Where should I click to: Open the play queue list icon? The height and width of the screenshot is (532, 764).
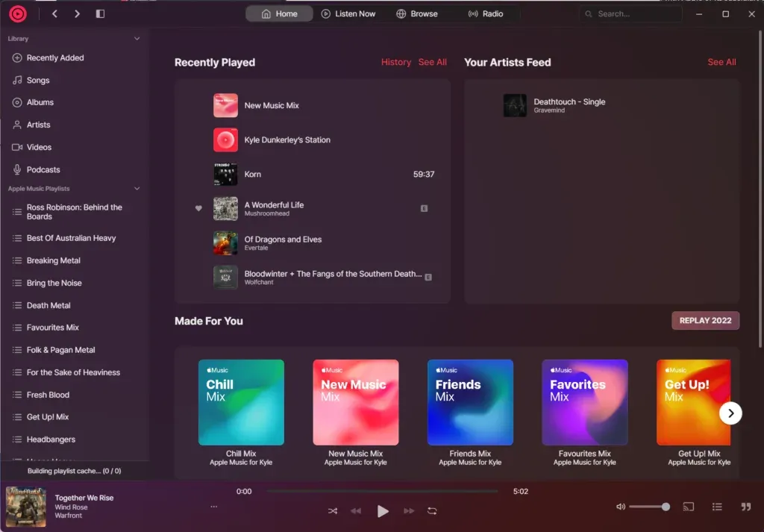(717, 507)
